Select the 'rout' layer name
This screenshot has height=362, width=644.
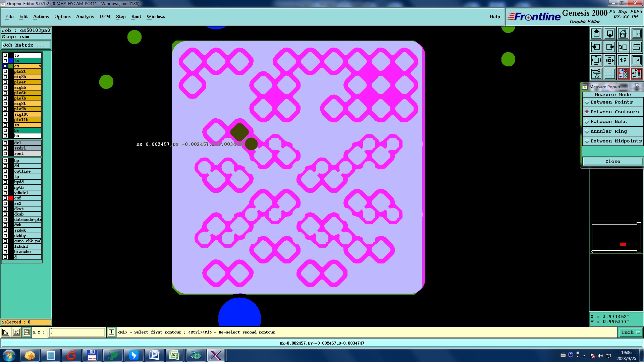tap(27, 154)
